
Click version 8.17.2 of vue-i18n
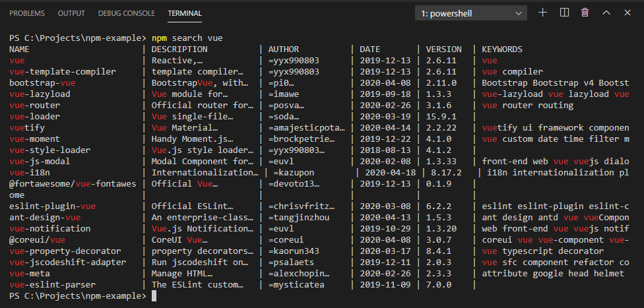point(447,173)
